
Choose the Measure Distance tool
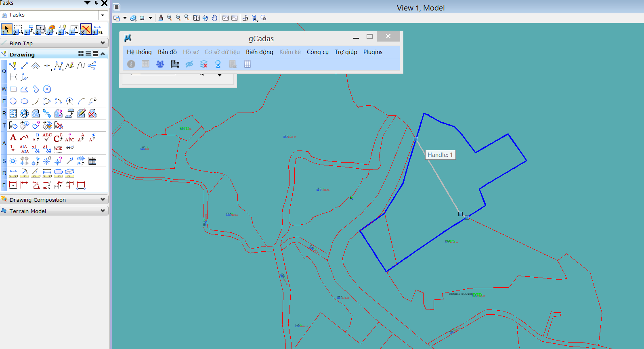pyautogui.click(x=13, y=173)
